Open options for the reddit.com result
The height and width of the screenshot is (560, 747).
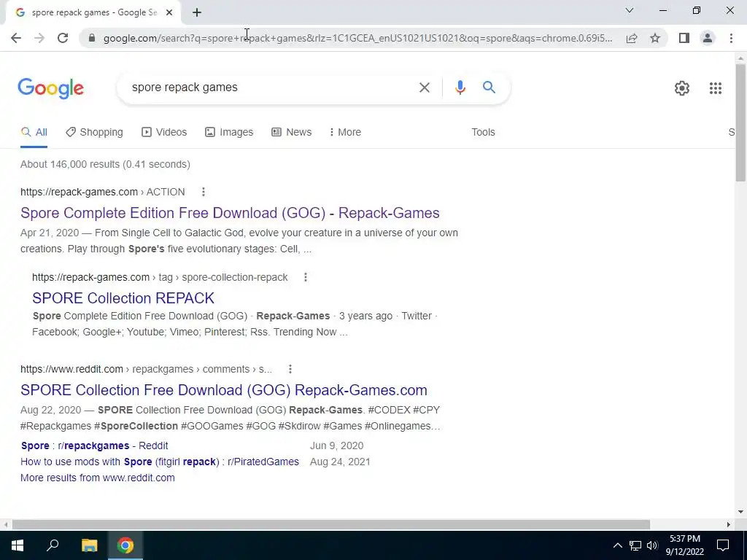tap(290, 369)
